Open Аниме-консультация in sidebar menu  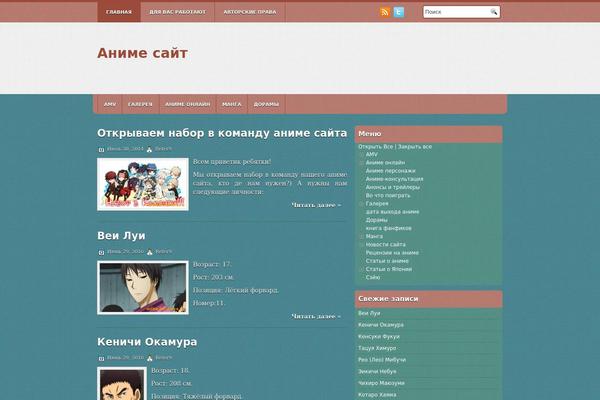pyautogui.click(x=395, y=179)
